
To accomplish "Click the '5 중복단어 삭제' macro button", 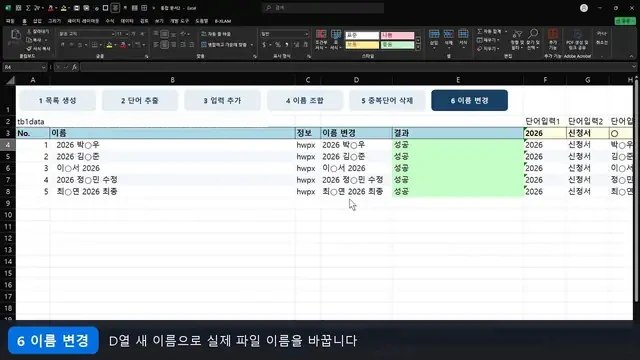I will coord(387,100).
